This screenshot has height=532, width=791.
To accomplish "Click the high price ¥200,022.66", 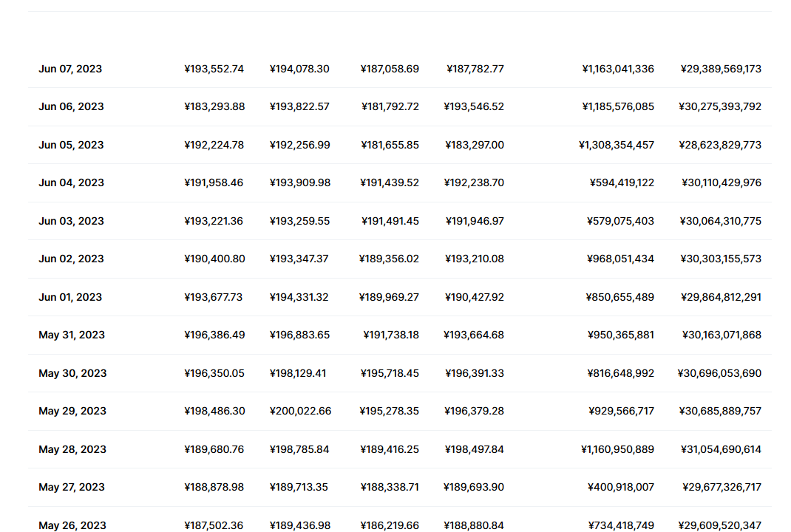I will tap(300, 411).
